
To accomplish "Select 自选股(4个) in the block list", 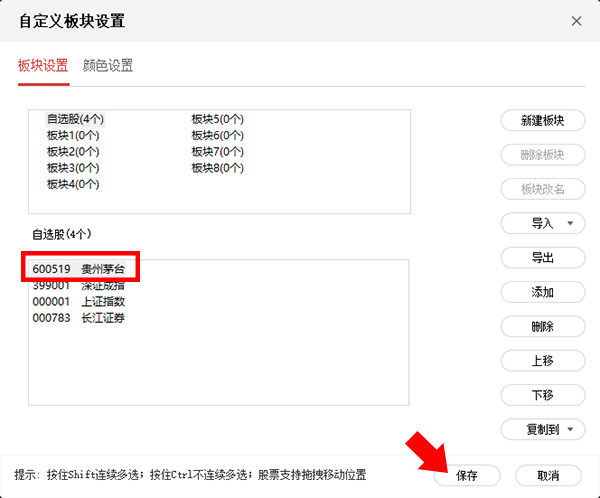I will (75, 119).
